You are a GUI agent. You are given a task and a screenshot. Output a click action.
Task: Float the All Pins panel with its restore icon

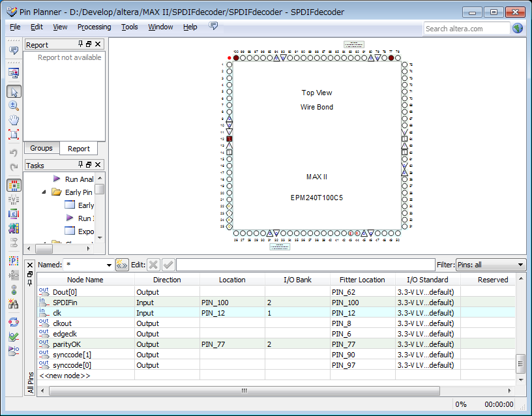click(30, 274)
